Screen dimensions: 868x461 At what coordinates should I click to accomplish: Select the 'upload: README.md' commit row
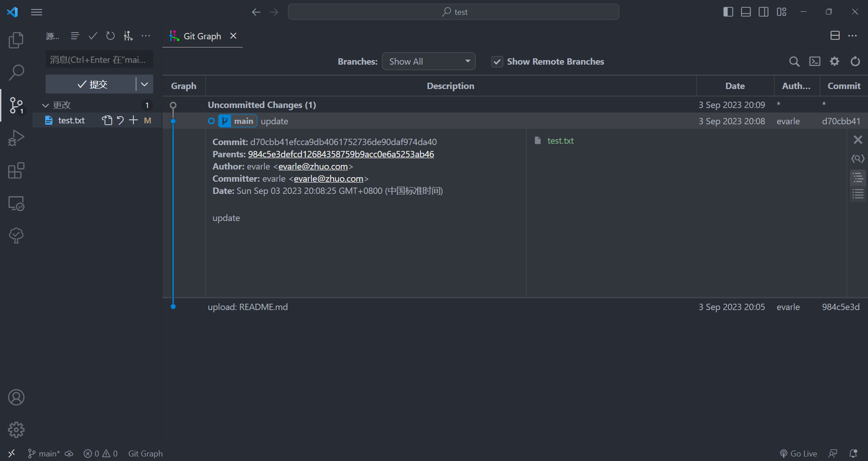click(515, 307)
